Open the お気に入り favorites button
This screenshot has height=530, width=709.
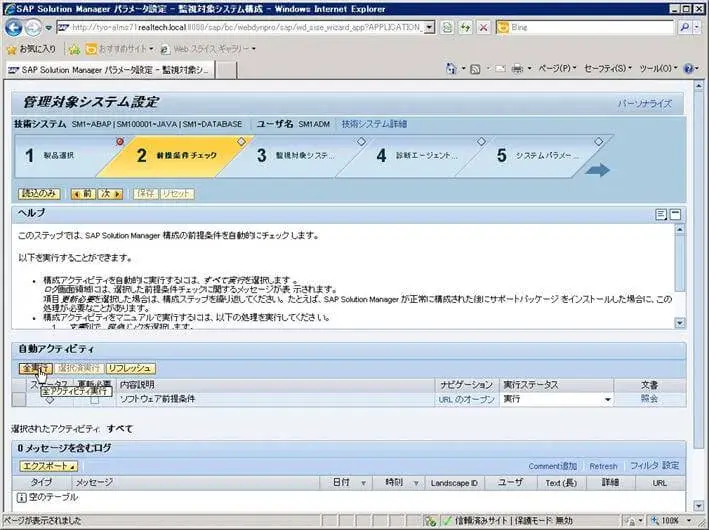[x=32, y=49]
